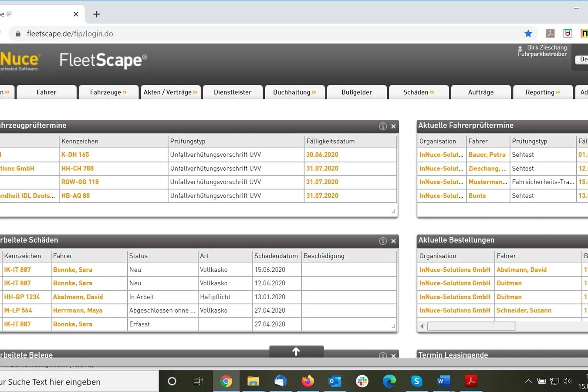Launch Firefox from the taskbar
This screenshot has height=392, width=588.
pos(308,382)
